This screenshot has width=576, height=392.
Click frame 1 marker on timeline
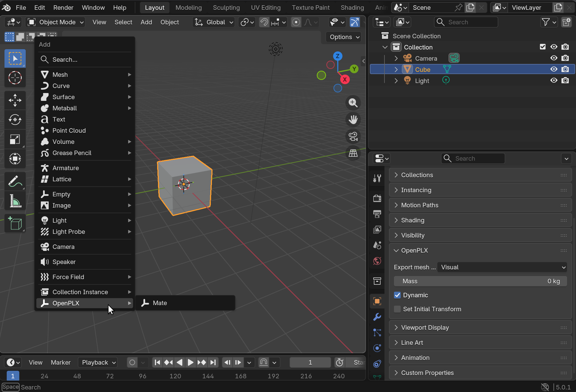point(13,376)
